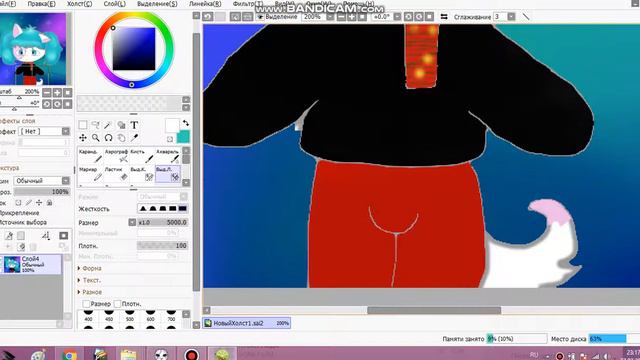Screen dimensions: 640x360
Task: Open the Правка(E) menu
Action: 42,4
